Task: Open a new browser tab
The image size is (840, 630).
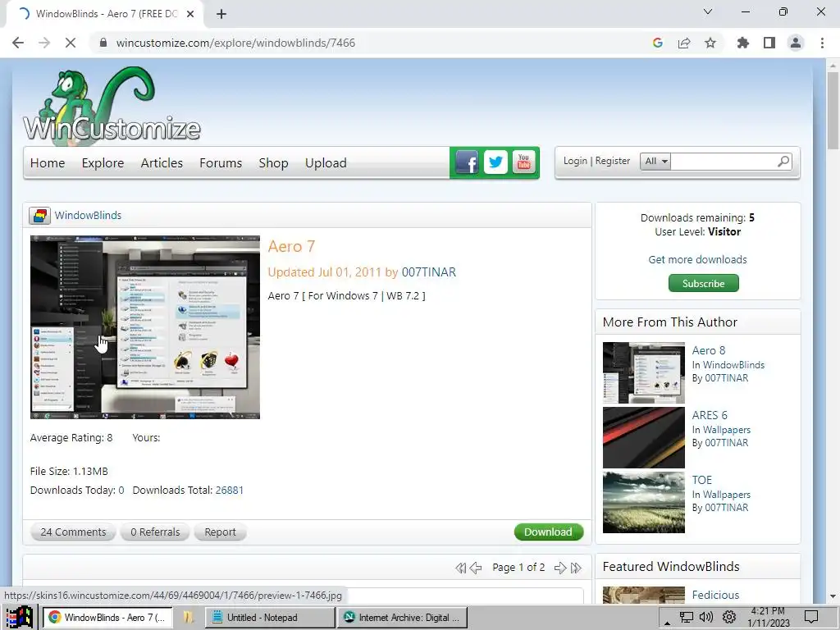Action: tap(221, 14)
